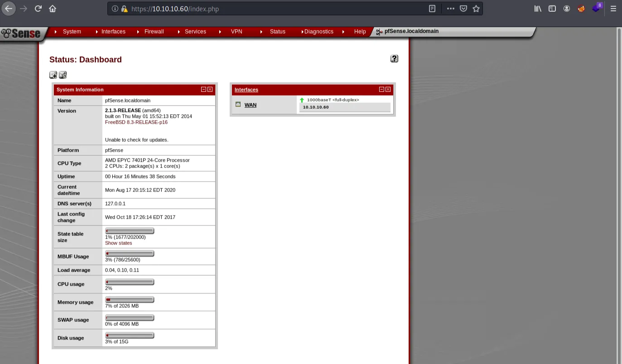Click the Save to Pocket icon
Image resolution: width=622 pixels, height=364 pixels.
click(x=463, y=9)
